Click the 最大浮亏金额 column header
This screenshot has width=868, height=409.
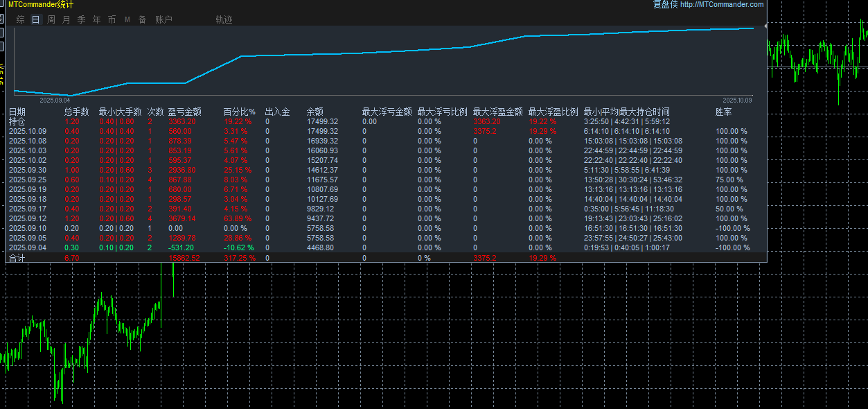387,112
